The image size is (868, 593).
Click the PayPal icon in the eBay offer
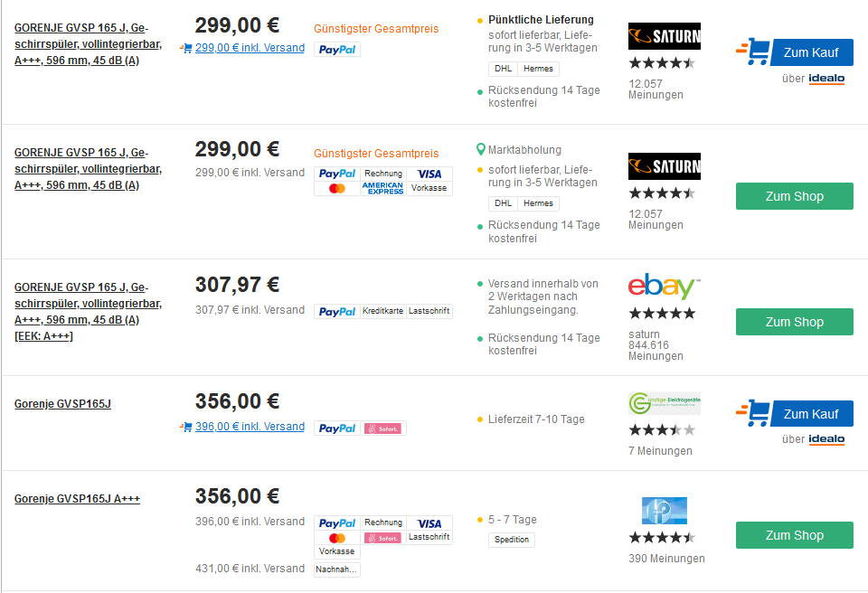point(337,311)
